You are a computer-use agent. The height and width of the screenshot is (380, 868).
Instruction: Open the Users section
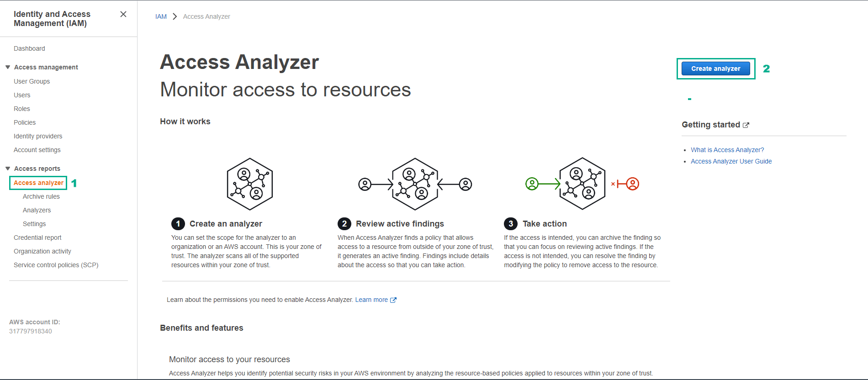(x=22, y=95)
